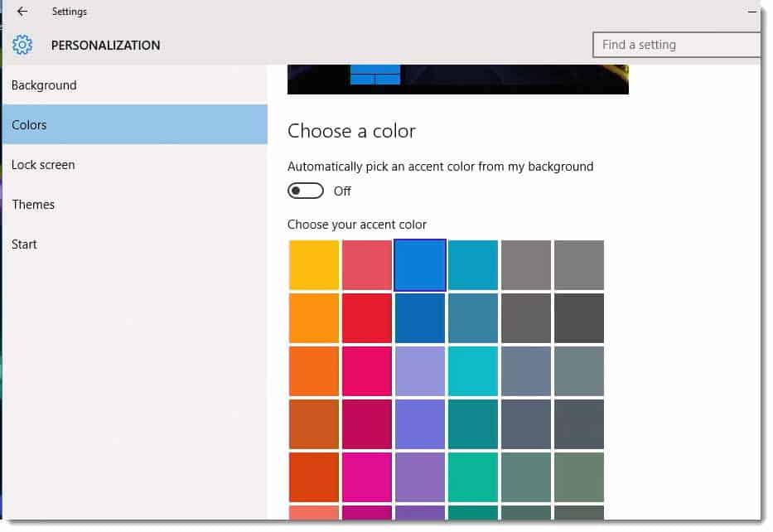Select the selected bright blue accent swatch
This screenshot has height=532, width=773.
click(420, 265)
